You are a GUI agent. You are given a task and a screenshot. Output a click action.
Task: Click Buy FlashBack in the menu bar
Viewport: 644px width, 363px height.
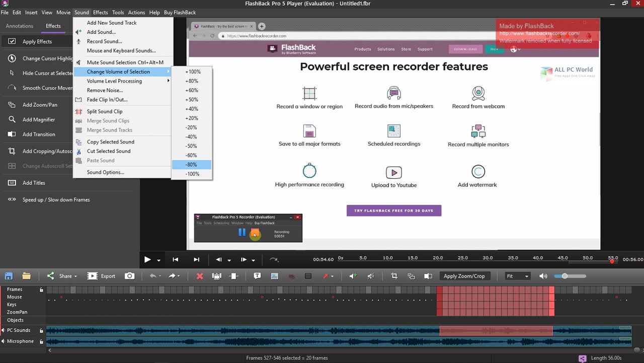[x=180, y=12]
